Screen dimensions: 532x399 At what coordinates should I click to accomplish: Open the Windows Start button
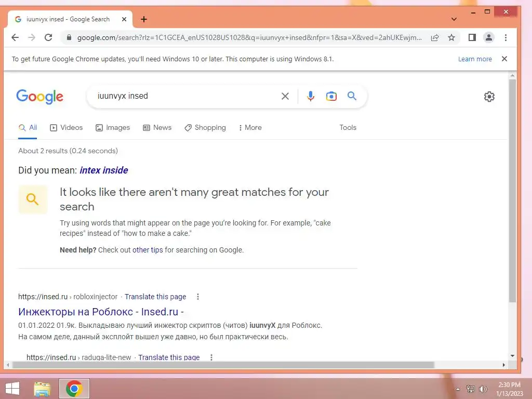click(x=12, y=389)
